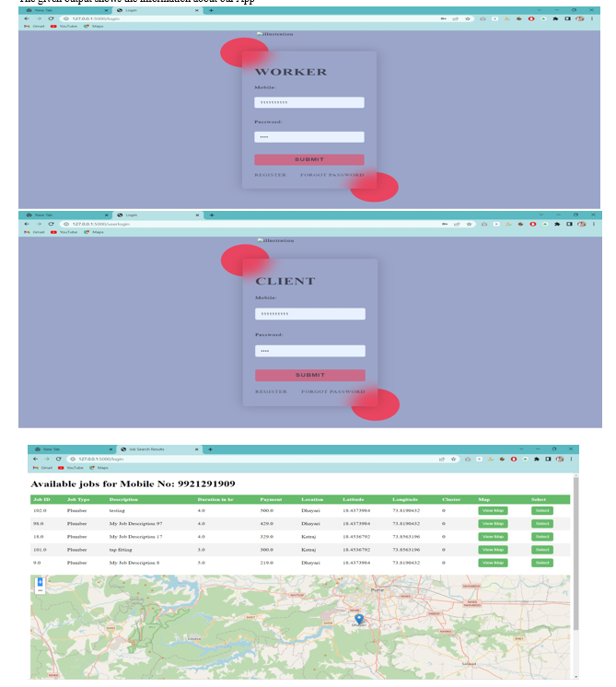Image resolution: width=616 pixels, height=687 pixels.
Task: Click View Map for job 101.0
Action: tap(493, 550)
